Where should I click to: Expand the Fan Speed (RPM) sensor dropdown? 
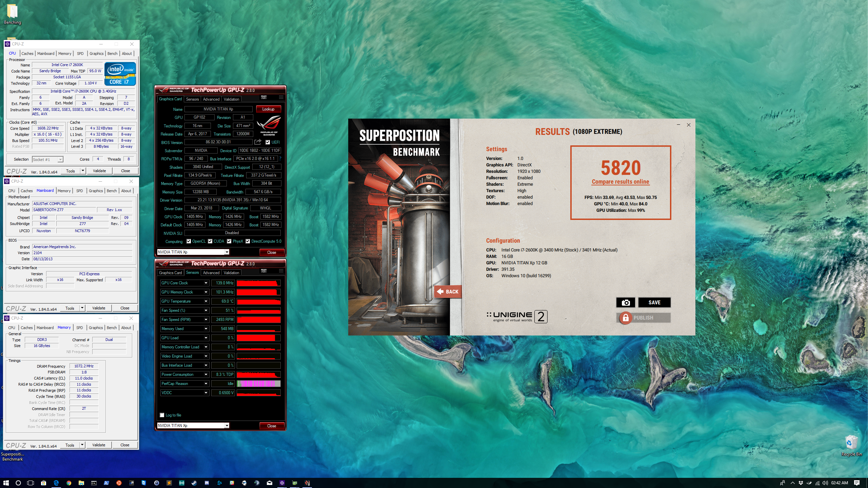206,320
